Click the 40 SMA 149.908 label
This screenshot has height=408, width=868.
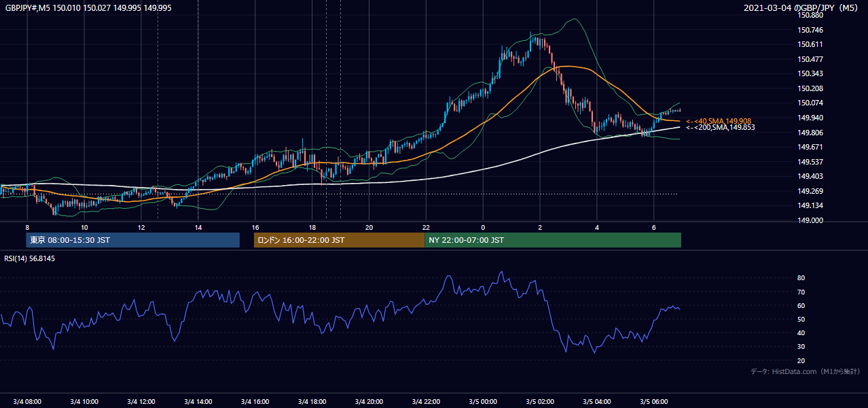pyautogui.click(x=719, y=121)
